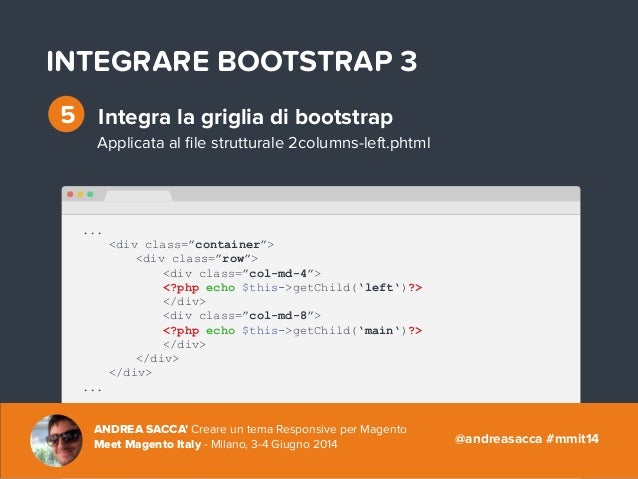Click the "@andreasacca #mmit14" handle
Viewport: 638px width, 479px height.
pos(527,439)
